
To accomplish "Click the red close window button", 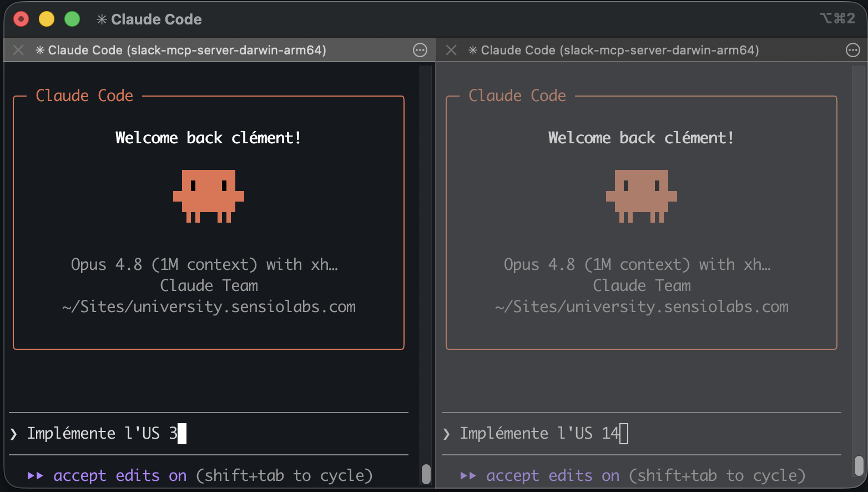I will click(21, 19).
